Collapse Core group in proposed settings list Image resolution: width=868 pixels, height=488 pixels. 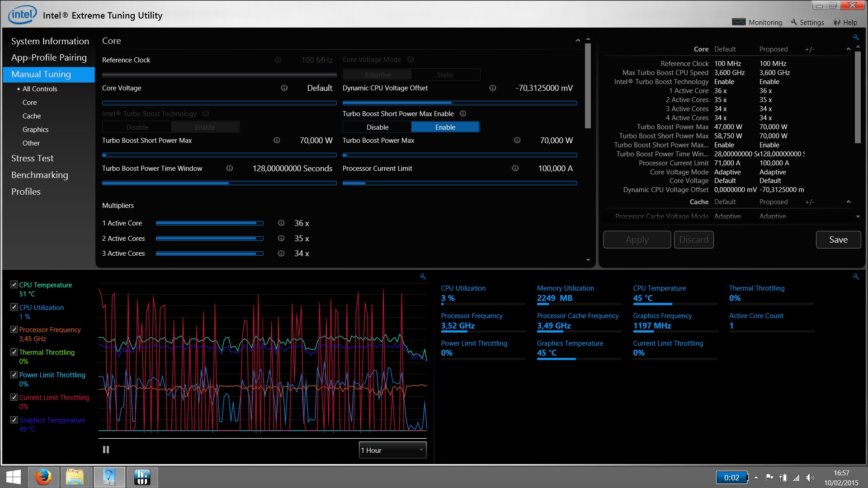pyautogui.click(x=849, y=49)
